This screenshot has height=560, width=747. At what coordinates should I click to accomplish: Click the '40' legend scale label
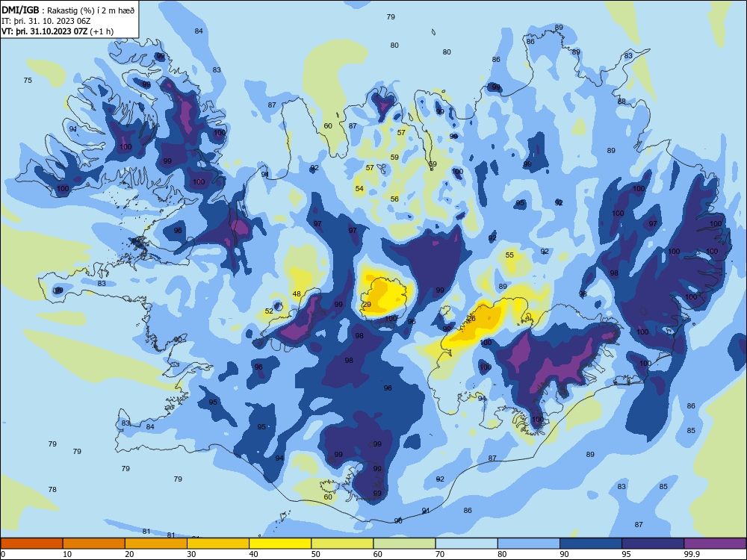[x=253, y=554]
